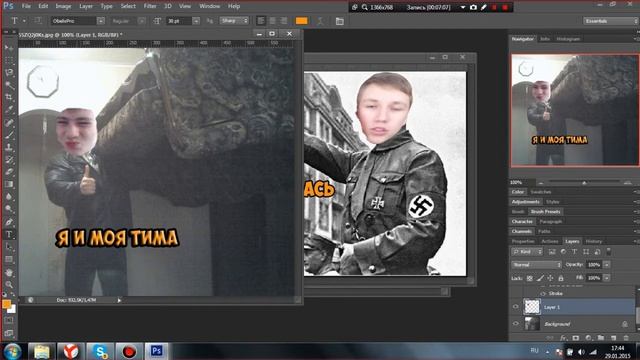This screenshot has height=360, width=640.
Task: Switch to the Paragraph tab
Action: 551,222
